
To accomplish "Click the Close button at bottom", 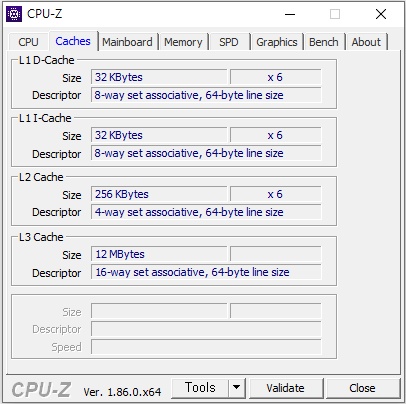I will (362, 388).
